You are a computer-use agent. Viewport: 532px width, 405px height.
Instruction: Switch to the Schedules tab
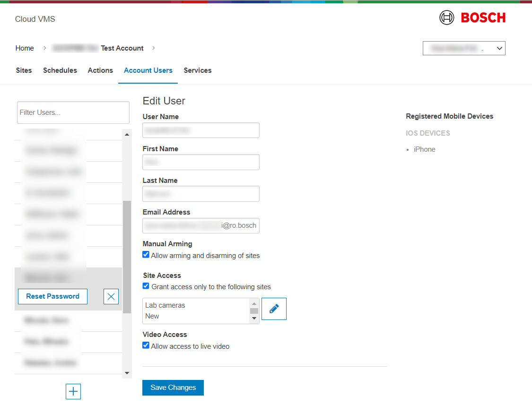click(x=60, y=70)
